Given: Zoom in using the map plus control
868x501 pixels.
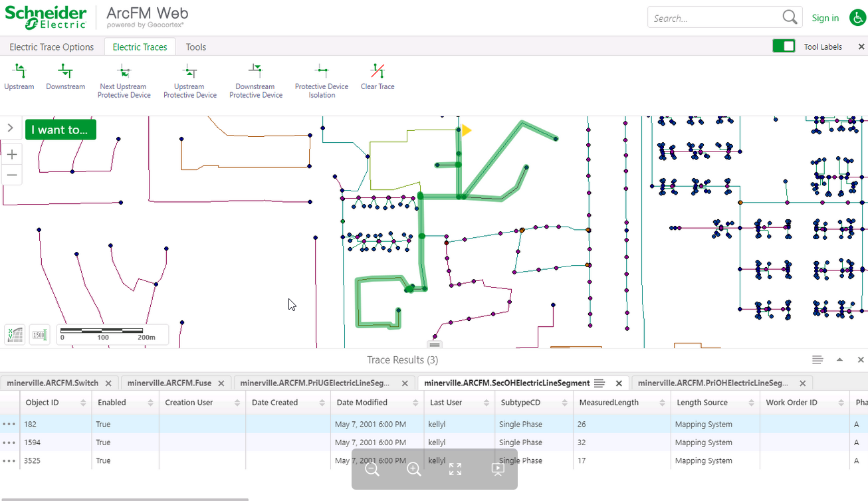Looking at the screenshot, I should 11,153.
